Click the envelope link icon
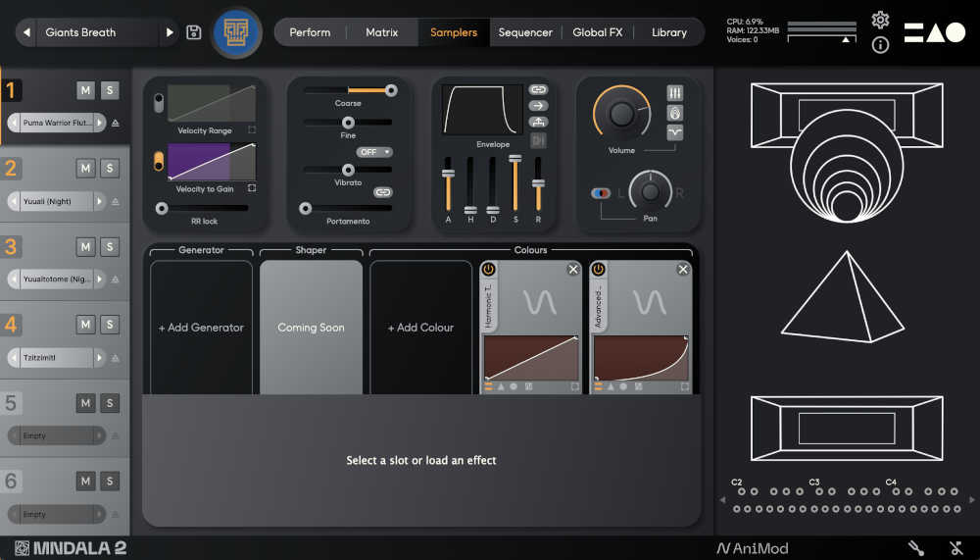Image resolution: width=980 pixels, height=560 pixels. (x=538, y=90)
